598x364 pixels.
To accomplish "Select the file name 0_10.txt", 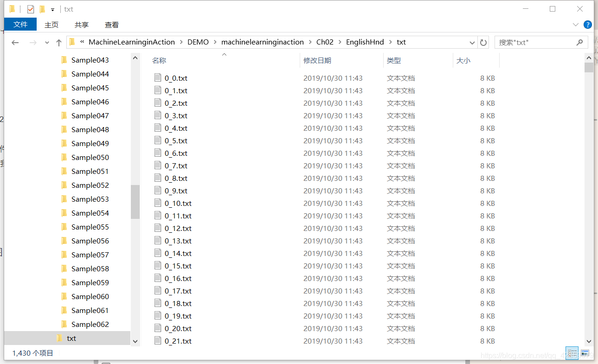I will (x=178, y=204).
